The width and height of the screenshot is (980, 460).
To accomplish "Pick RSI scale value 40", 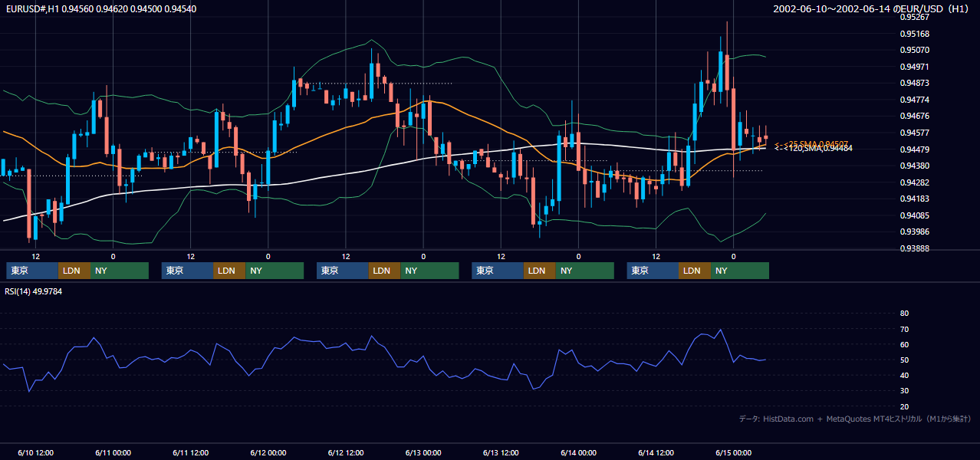I will pos(904,375).
